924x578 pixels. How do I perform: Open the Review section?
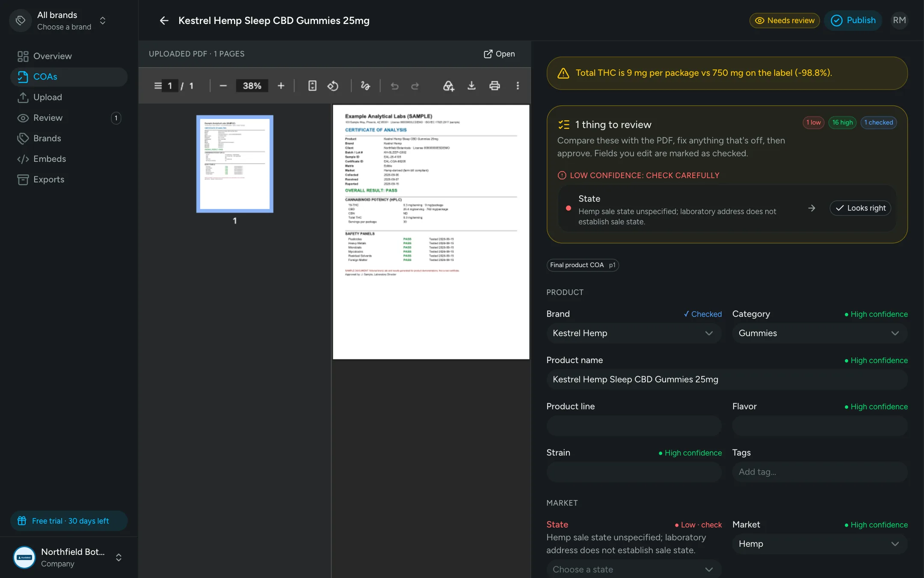tap(69, 118)
